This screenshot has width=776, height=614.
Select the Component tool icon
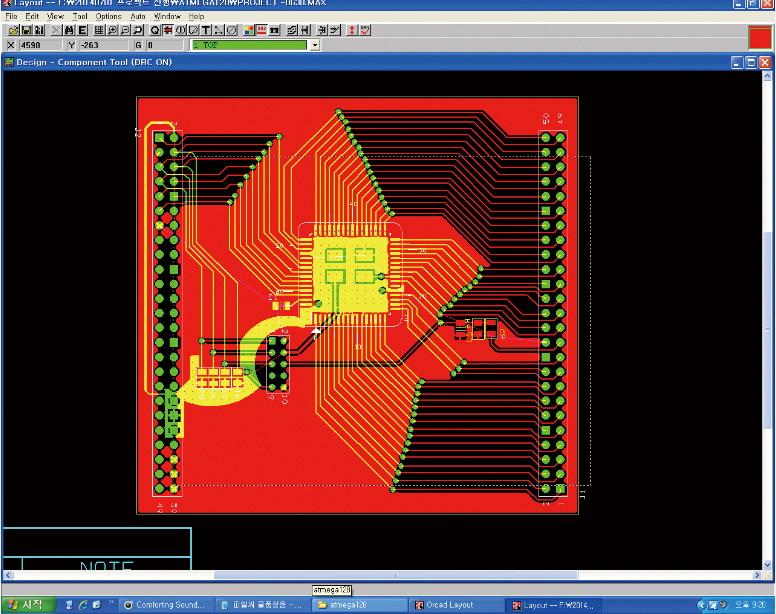click(x=168, y=30)
